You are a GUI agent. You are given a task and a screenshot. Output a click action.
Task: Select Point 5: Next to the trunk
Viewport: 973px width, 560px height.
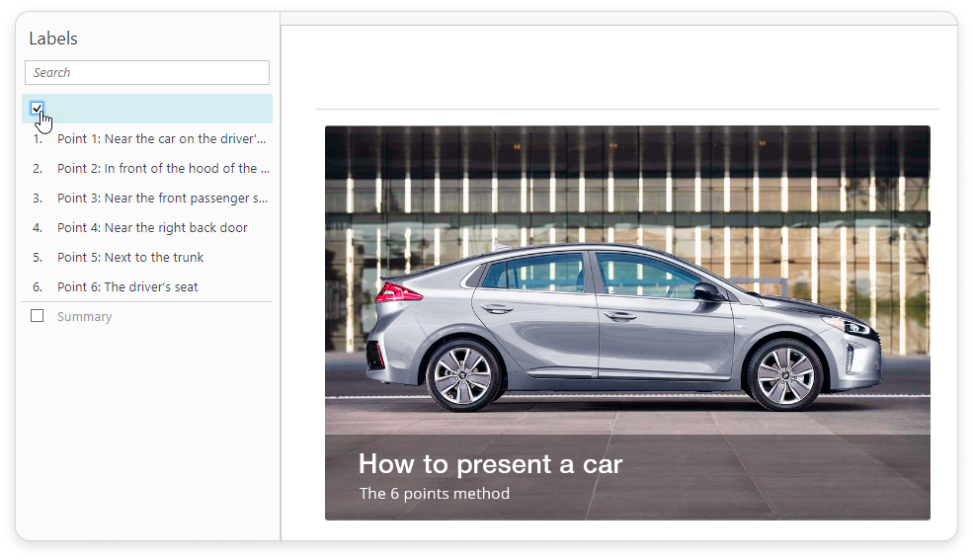[130, 258]
